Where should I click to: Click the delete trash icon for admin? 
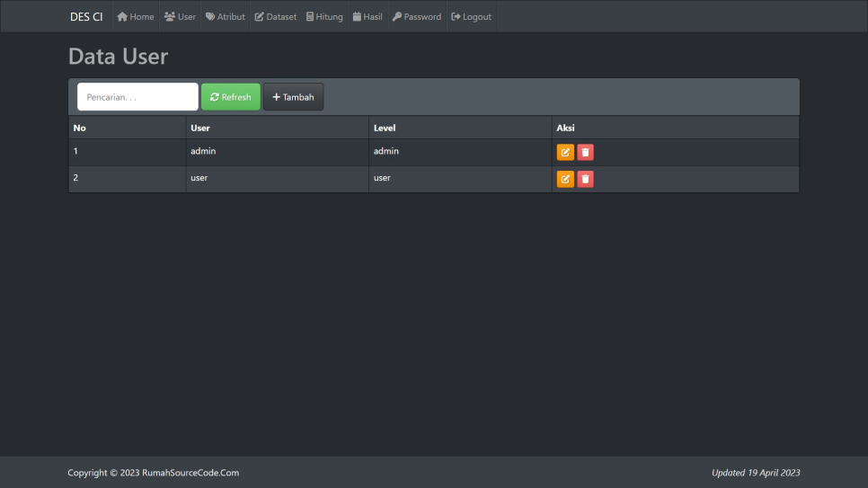585,152
